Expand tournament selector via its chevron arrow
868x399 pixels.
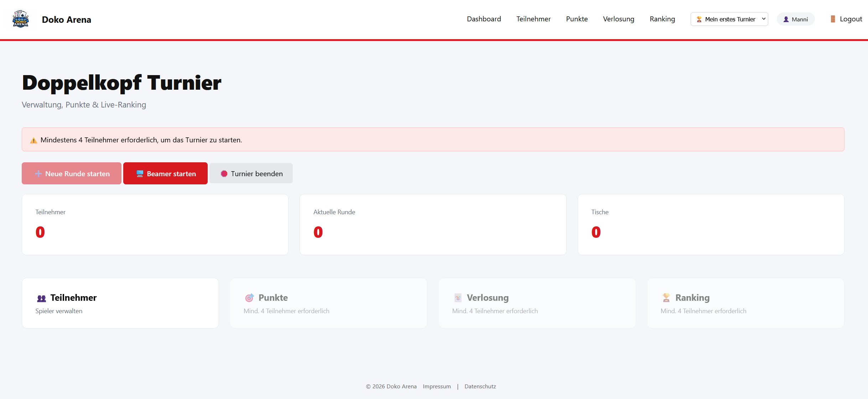point(763,19)
